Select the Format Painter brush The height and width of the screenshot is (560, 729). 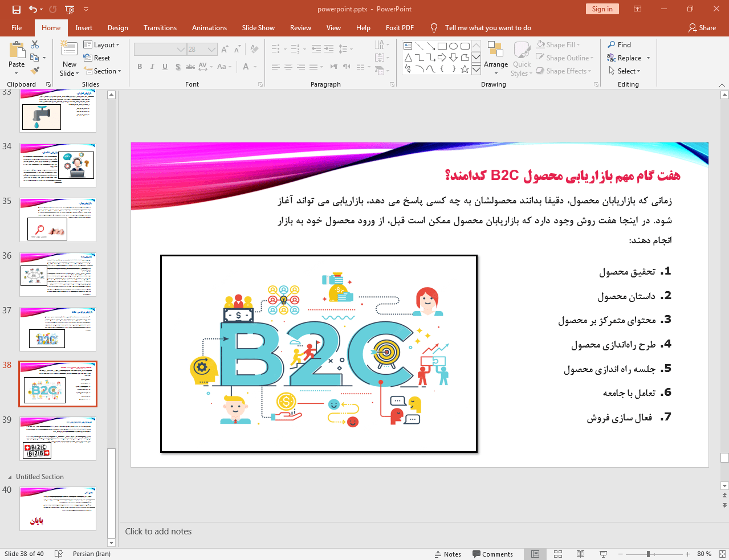tap(35, 71)
